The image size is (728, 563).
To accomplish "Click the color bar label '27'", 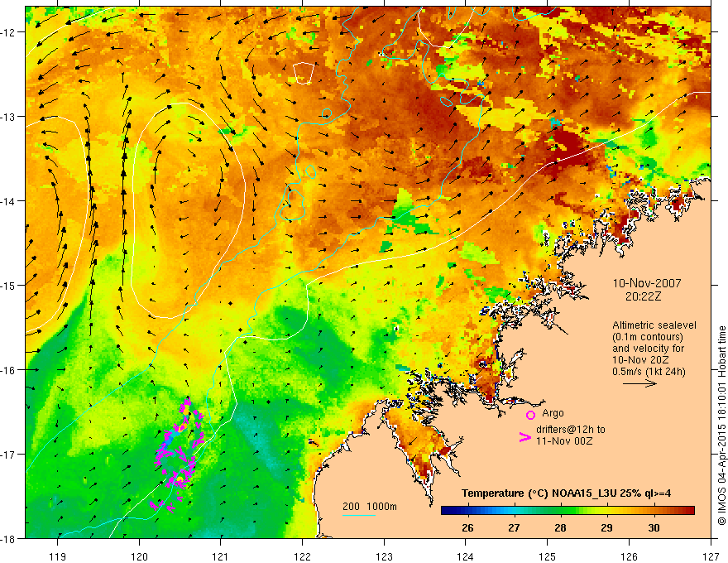I will (514, 527).
